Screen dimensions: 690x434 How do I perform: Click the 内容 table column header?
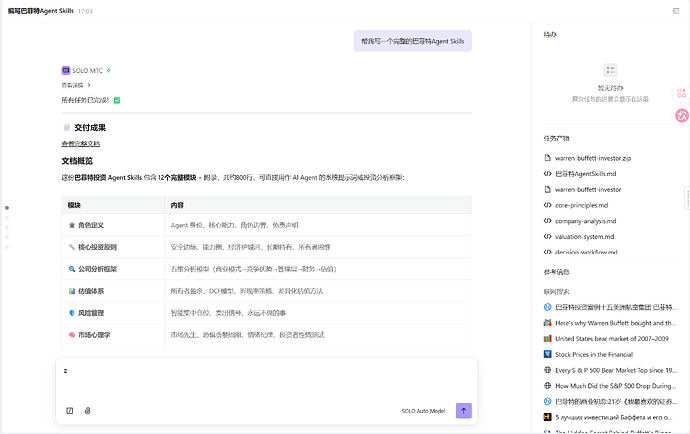177,205
